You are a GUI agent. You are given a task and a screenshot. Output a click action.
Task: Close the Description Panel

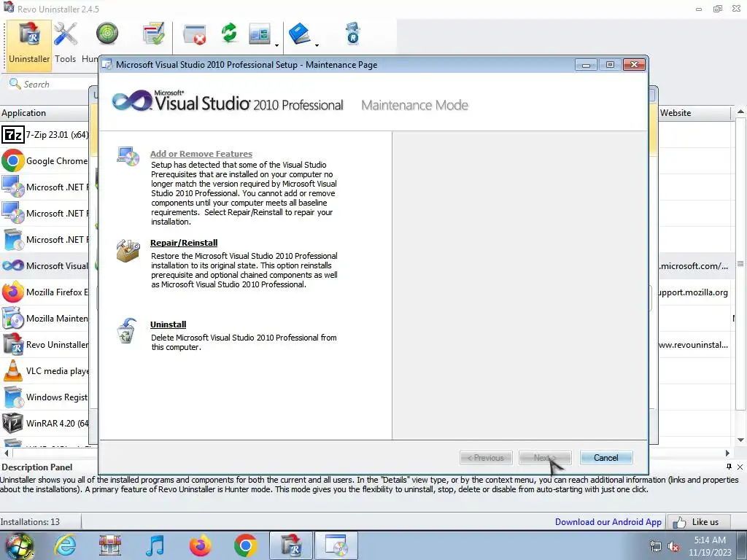[x=740, y=467]
